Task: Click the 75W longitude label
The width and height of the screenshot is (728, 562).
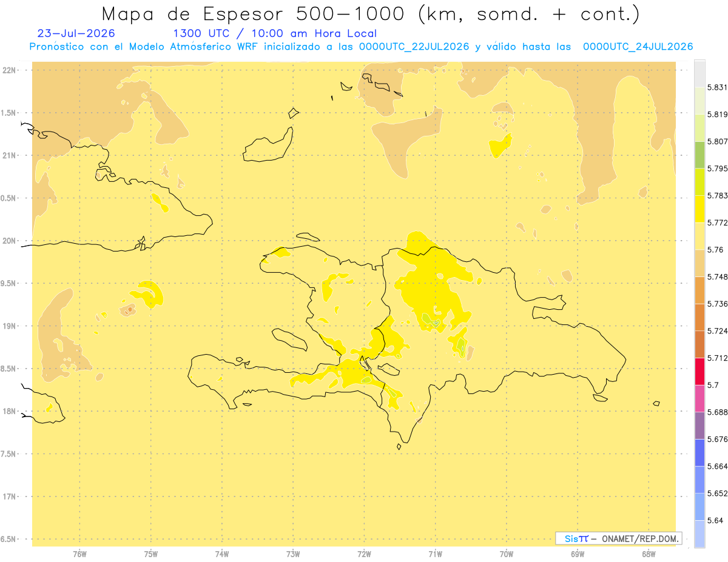Action: click(x=150, y=555)
